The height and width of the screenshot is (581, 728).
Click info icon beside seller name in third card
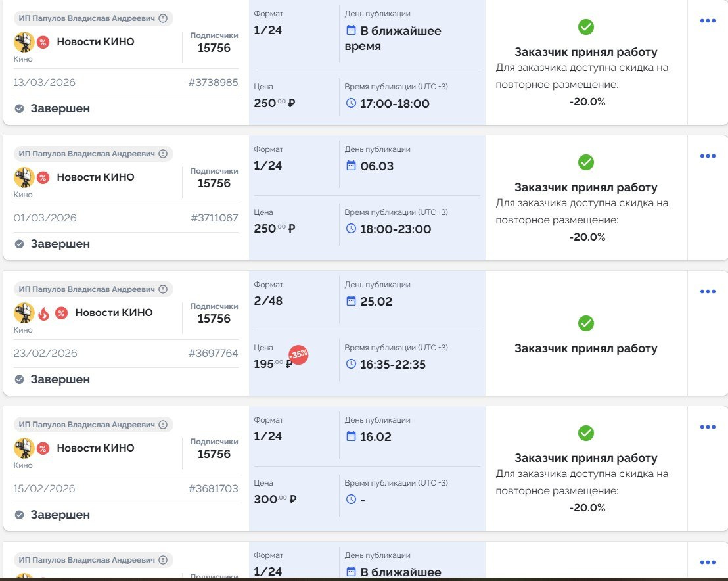point(163,289)
